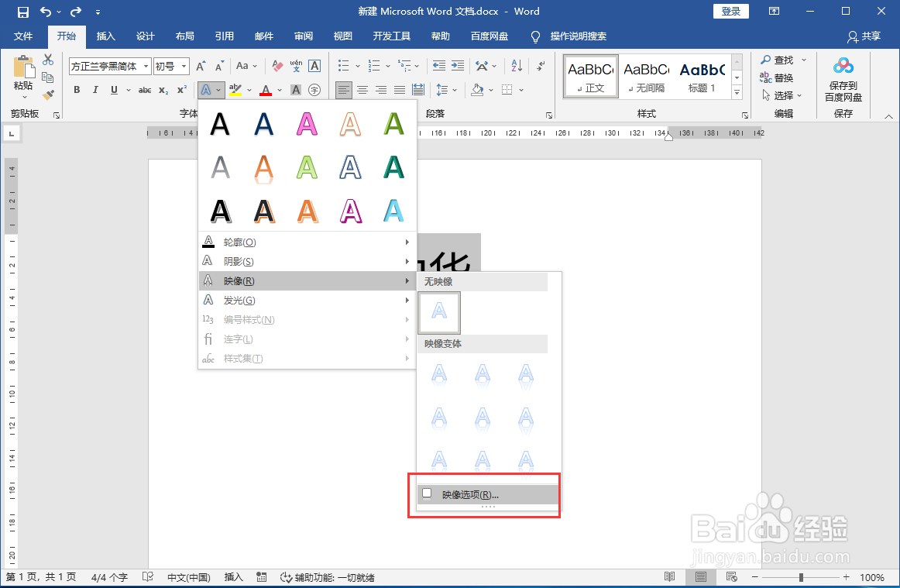The width and height of the screenshot is (900, 588).
Task: Toggle Italic formatting
Action: pyautogui.click(x=94, y=91)
